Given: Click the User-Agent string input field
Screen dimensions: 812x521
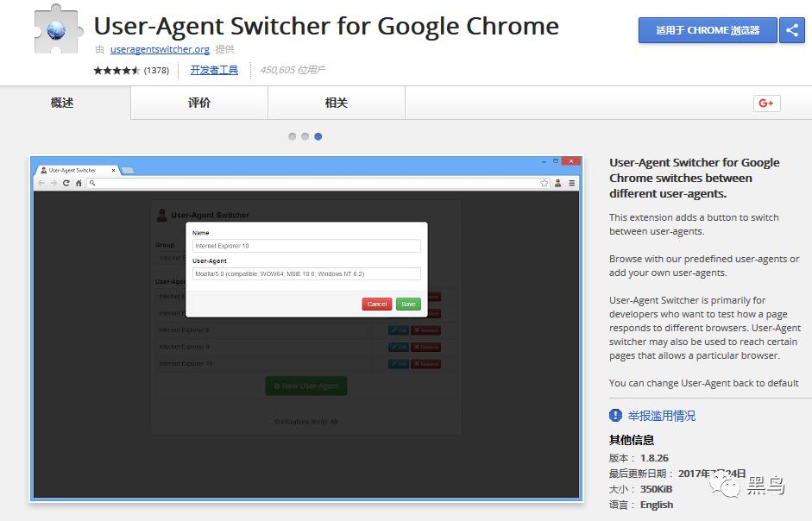Looking at the screenshot, I should pyautogui.click(x=306, y=274).
